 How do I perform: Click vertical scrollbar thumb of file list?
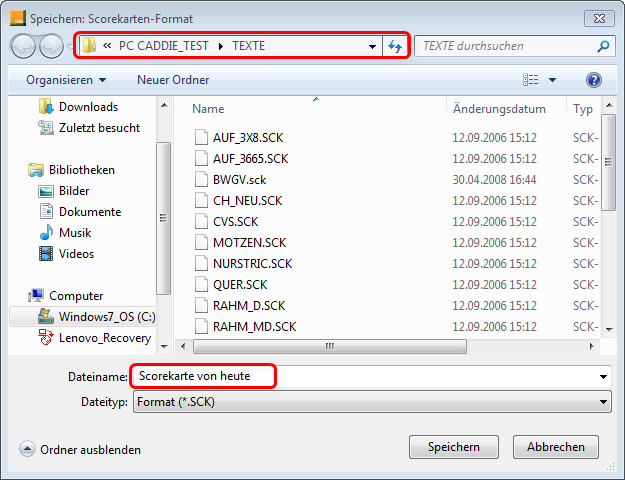pos(608,162)
